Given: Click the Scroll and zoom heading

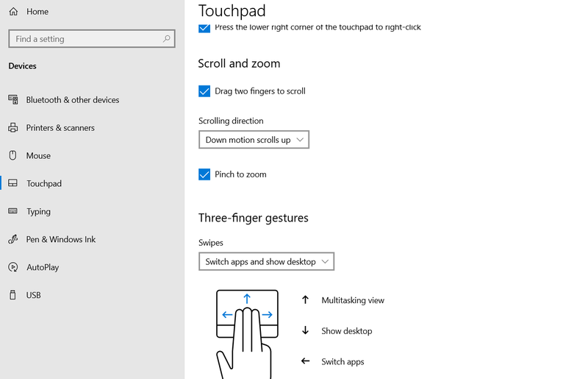Looking at the screenshot, I should pyautogui.click(x=239, y=63).
